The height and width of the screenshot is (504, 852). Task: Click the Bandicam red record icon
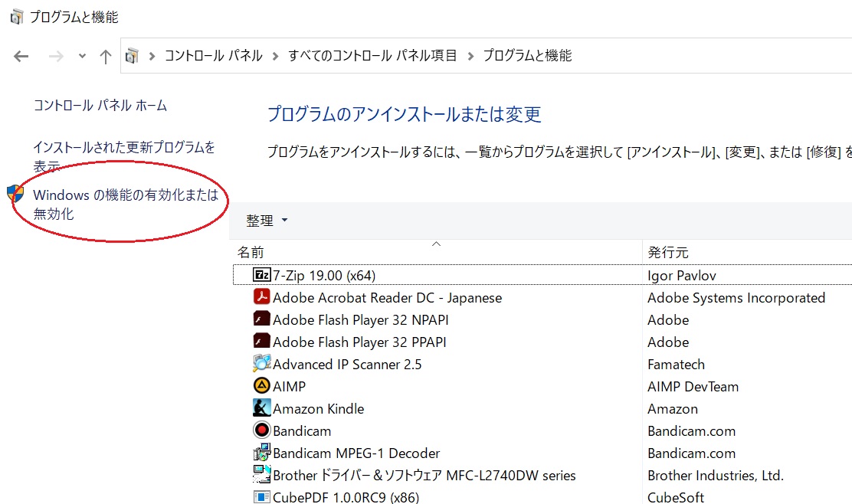point(261,430)
